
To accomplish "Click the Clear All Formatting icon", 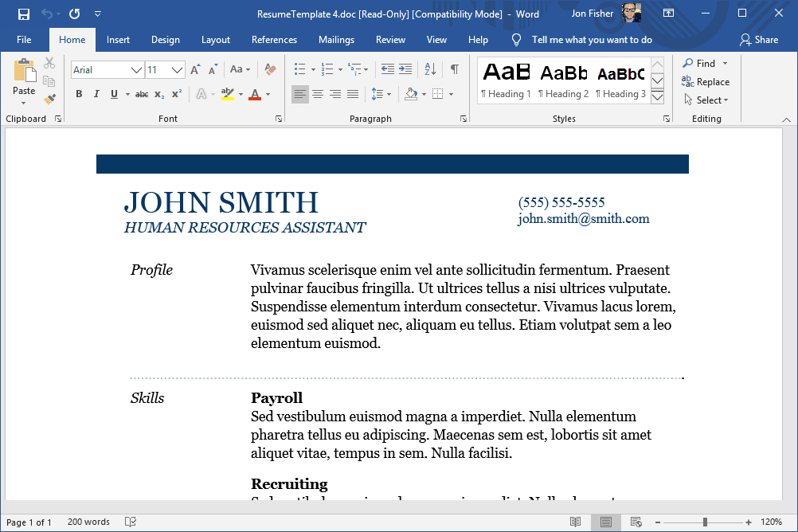I will point(270,70).
